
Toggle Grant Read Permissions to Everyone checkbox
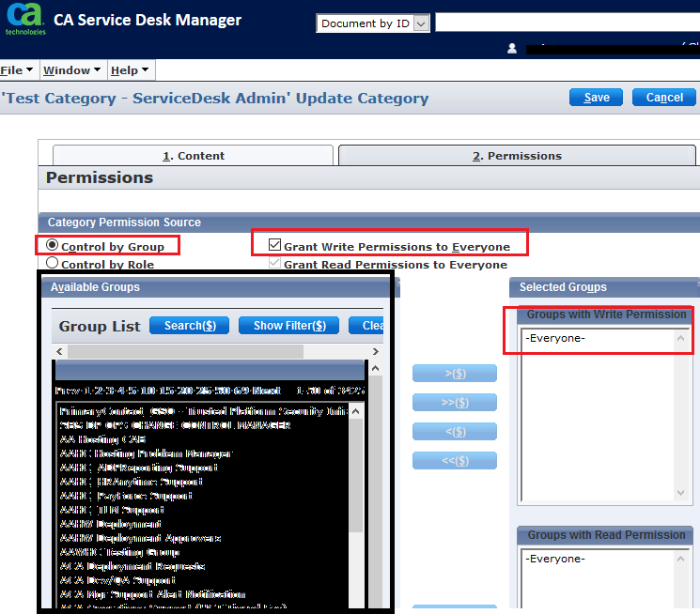coord(274,262)
